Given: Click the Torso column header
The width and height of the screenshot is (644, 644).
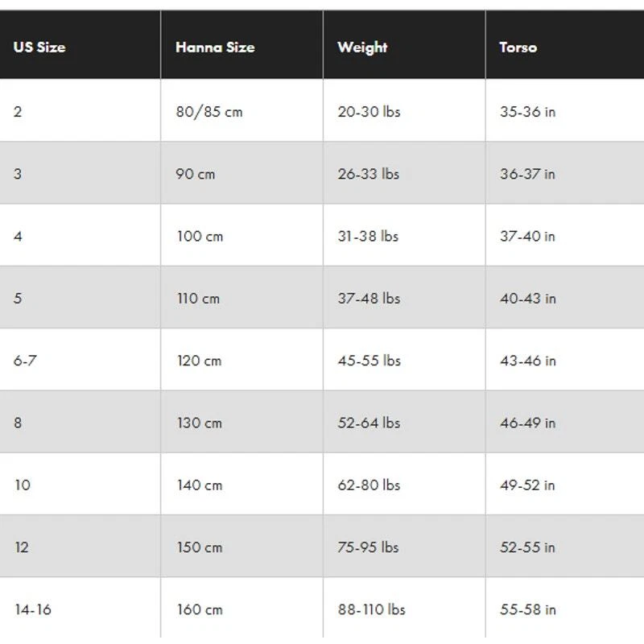Looking at the screenshot, I should click(x=518, y=47).
